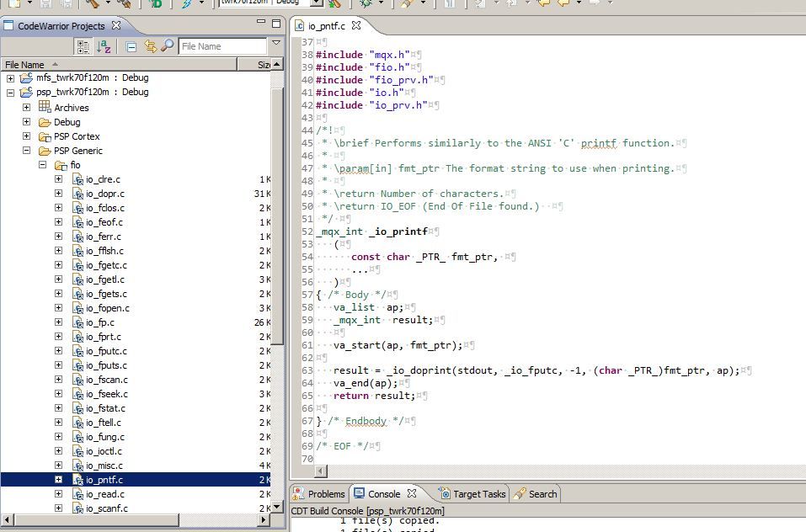The height and width of the screenshot is (532, 806).
Task: Open the projects view menu triangle
Action: point(276,43)
